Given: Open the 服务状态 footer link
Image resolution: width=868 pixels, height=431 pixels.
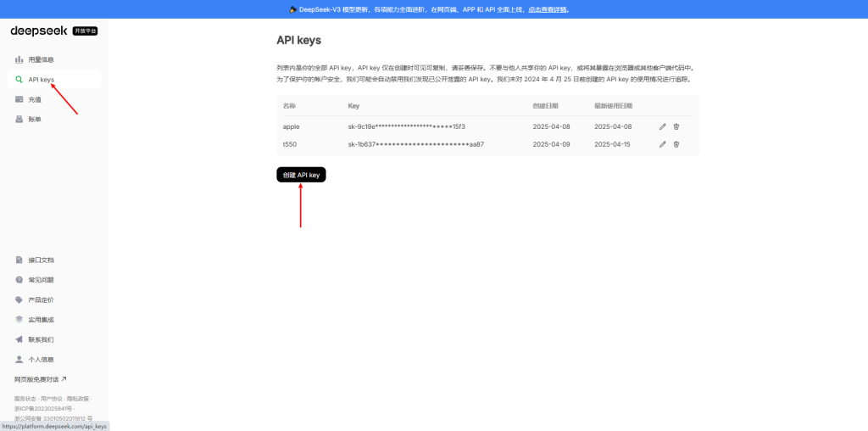Looking at the screenshot, I should pyautogui.click(x=25, y=399).
